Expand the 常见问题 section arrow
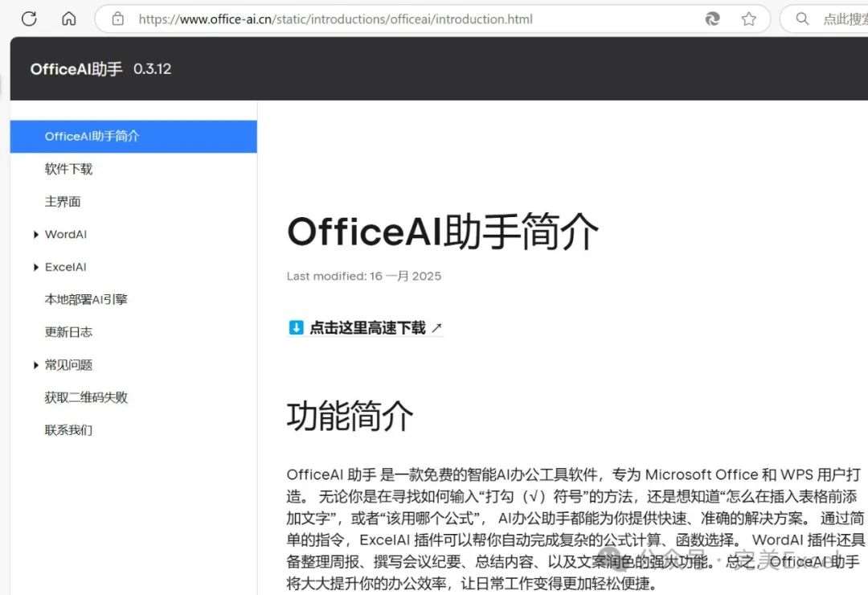 [36, 365]
